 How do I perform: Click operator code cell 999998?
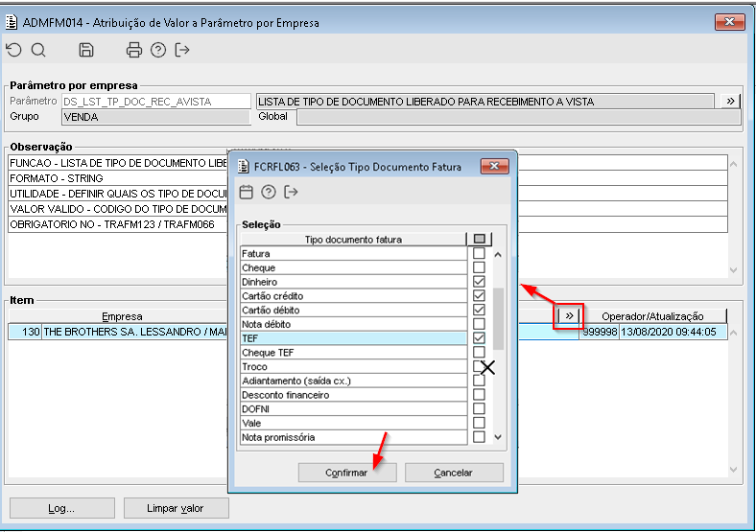tap(600, 332)
